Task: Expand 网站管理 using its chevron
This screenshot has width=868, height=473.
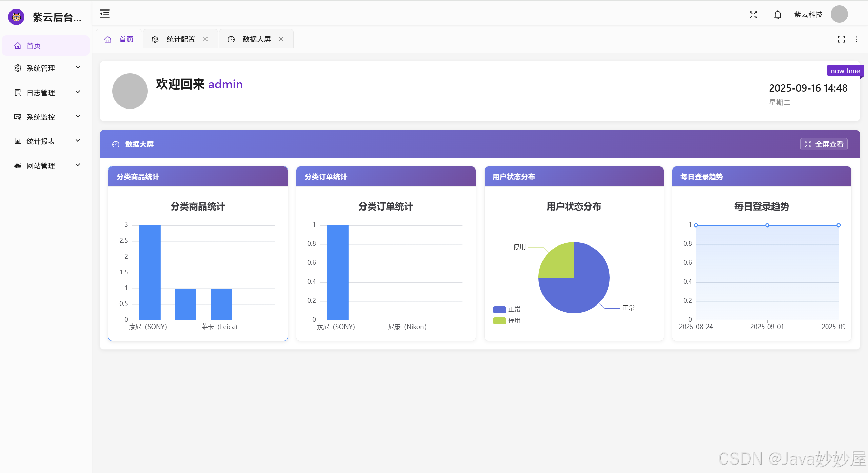Action: 78,165
